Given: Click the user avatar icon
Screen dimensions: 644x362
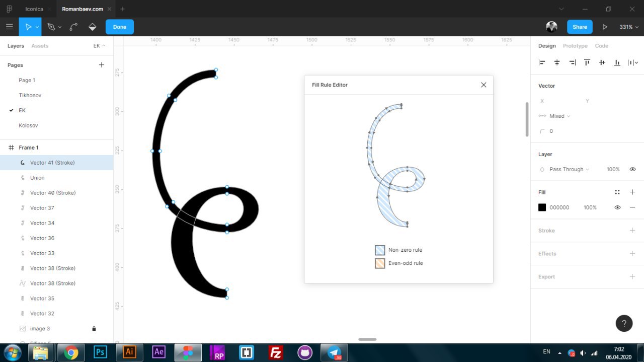Looking at the screenshot, I should [551, 27].
